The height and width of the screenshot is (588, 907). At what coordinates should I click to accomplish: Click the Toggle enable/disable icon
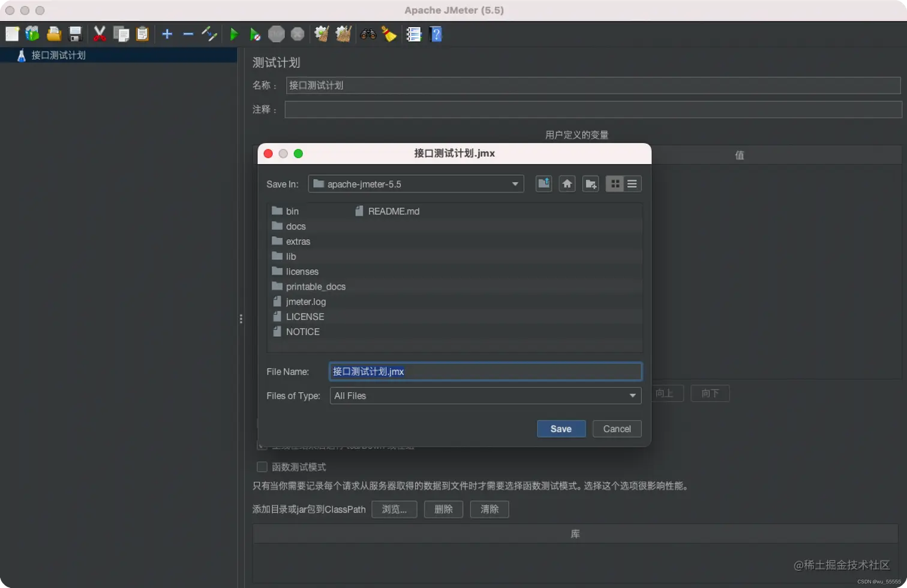pyautogui.click(x=209, y=34)
